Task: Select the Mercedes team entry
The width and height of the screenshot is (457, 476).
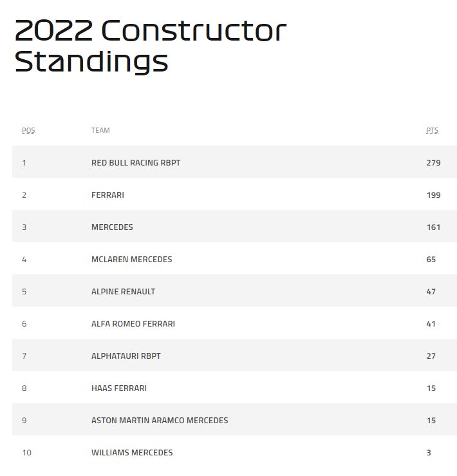Action: coord(112,227)
